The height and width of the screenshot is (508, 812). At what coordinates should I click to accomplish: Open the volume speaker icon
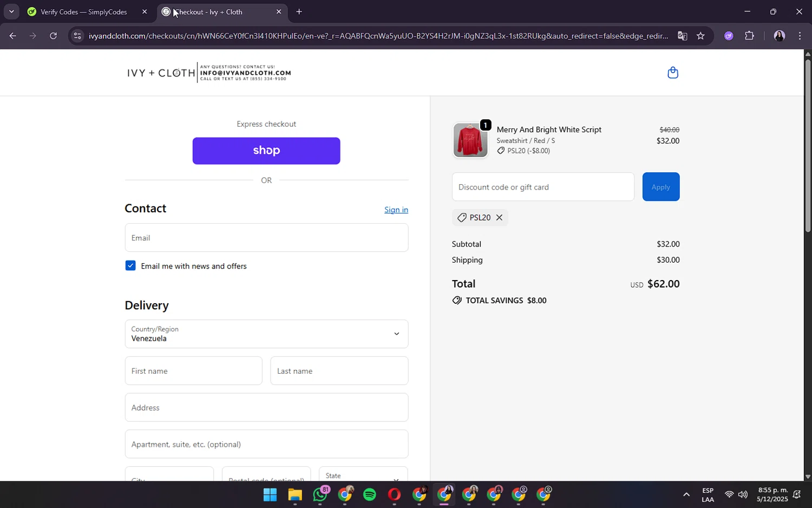click(x=743, y=494)
